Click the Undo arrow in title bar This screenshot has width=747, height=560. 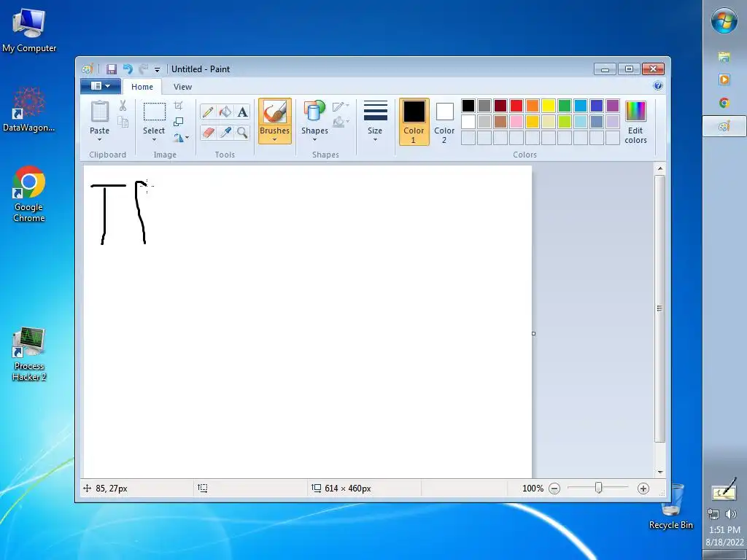point(128,69)
